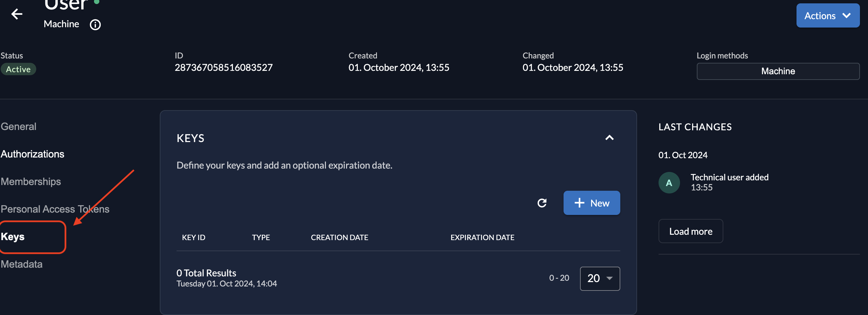Screen dimensions: 868x315
Task: Open Personal Access Tokens section
Action: (55, 209)
